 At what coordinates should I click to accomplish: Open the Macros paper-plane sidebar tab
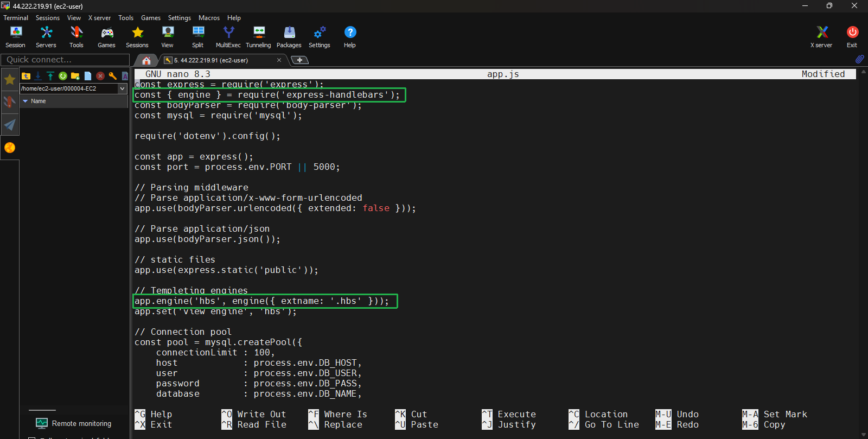[10, 125]
